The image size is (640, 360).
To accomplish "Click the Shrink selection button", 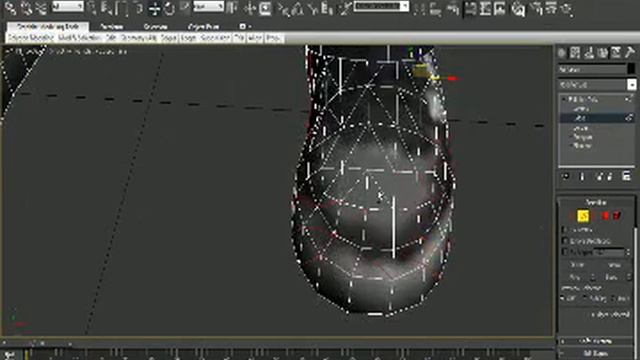I will coord(577,265).
